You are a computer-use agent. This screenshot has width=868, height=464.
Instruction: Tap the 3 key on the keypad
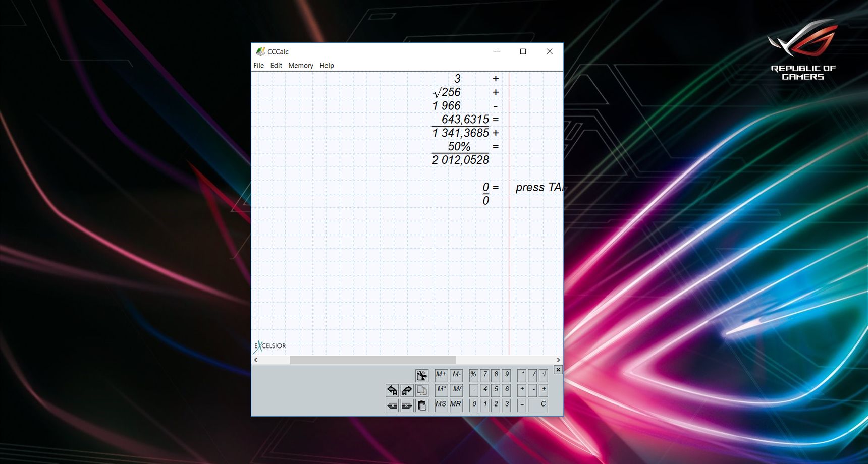tap(507, 405)
